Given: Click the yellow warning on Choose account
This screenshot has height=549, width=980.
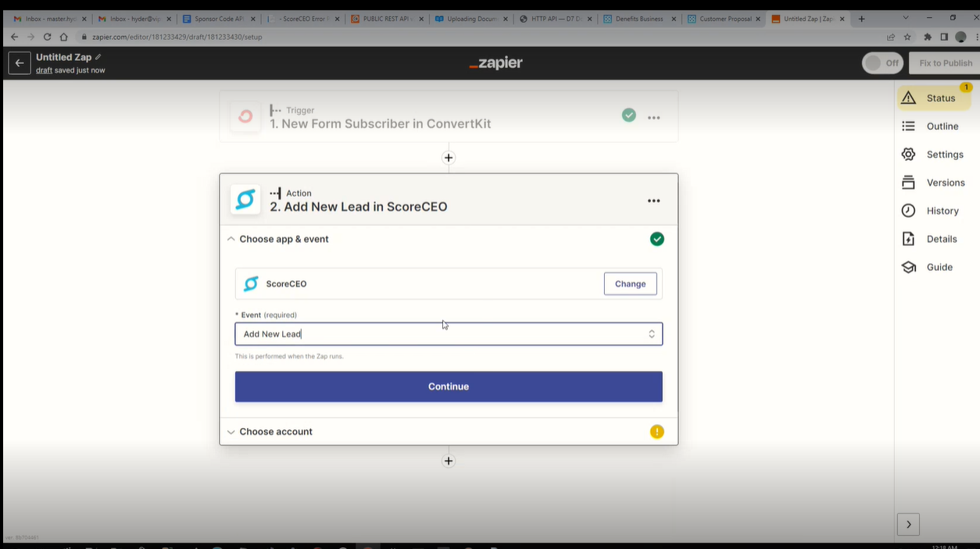Looking at the screenshot, I should pyautogui.click(x=657, y=431).
